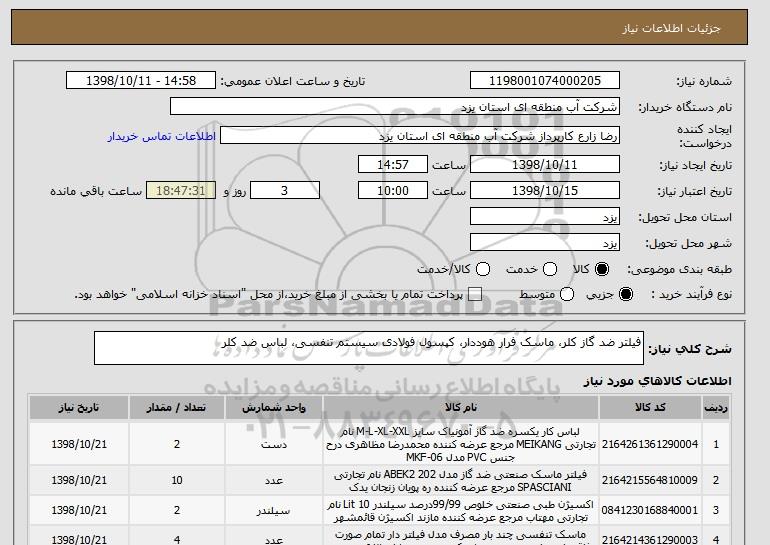Click the MEIKANG ammonia suit item name

pos(461,444)
